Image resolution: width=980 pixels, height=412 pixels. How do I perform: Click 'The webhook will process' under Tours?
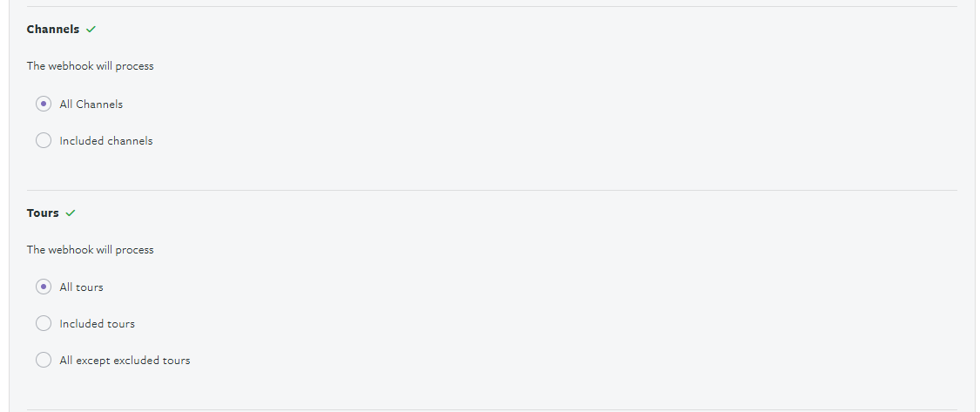(x=90, y=250)
